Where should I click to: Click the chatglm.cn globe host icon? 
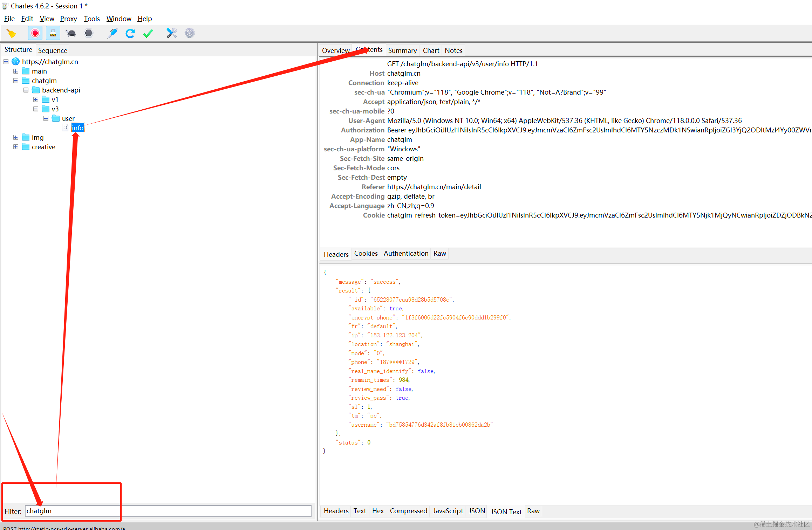click(x=16, y=62)
